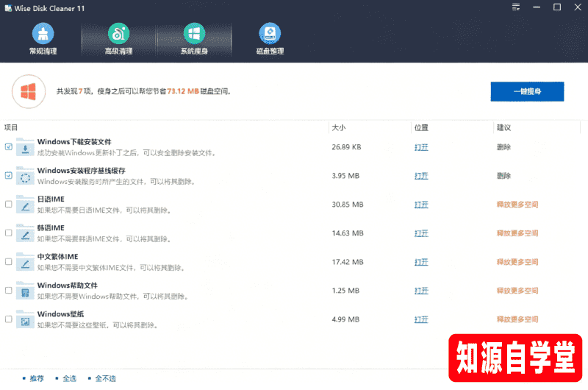Select the 30.85 MB size value
This screenshot has height=390, width=588.
coord(347,205)
